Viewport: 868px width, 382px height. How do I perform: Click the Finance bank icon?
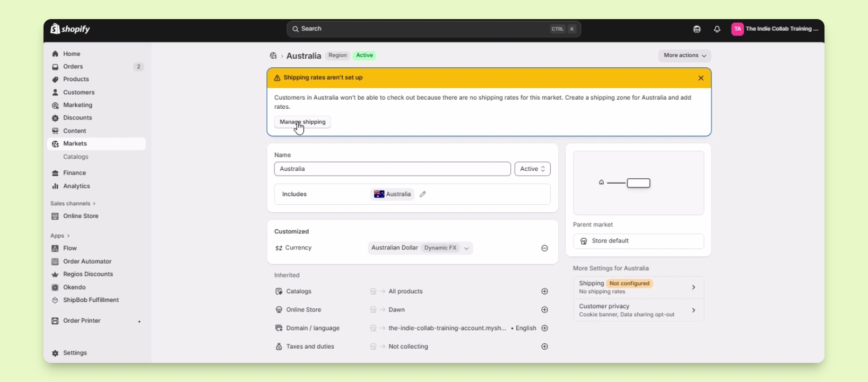55,173
